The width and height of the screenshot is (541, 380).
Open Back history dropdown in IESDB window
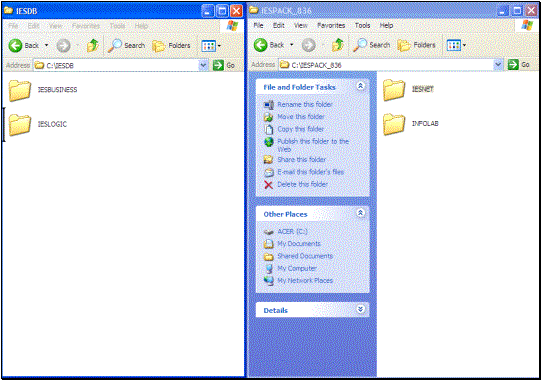pos(46,46)
